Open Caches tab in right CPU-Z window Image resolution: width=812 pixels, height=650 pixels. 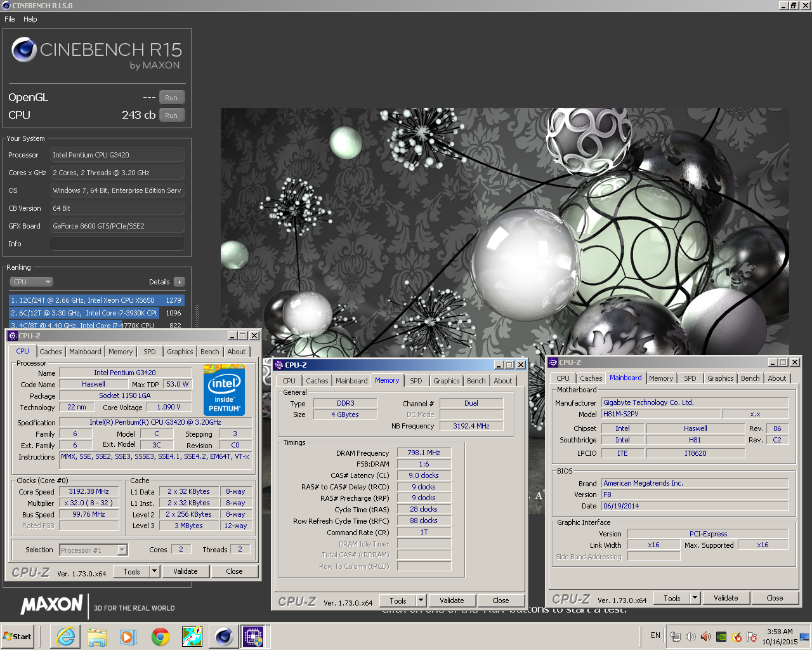[x=591, y=378]
